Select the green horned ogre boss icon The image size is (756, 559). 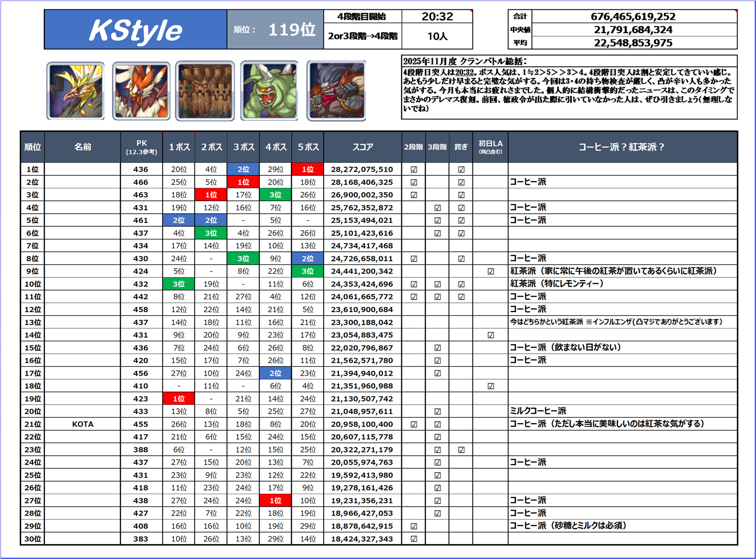[x=269, y=91]
